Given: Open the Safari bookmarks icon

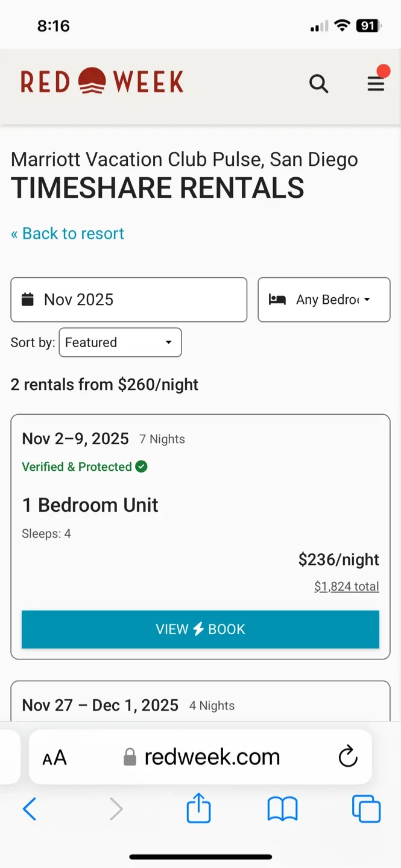Looking at the screenshot, I should 282,809.
